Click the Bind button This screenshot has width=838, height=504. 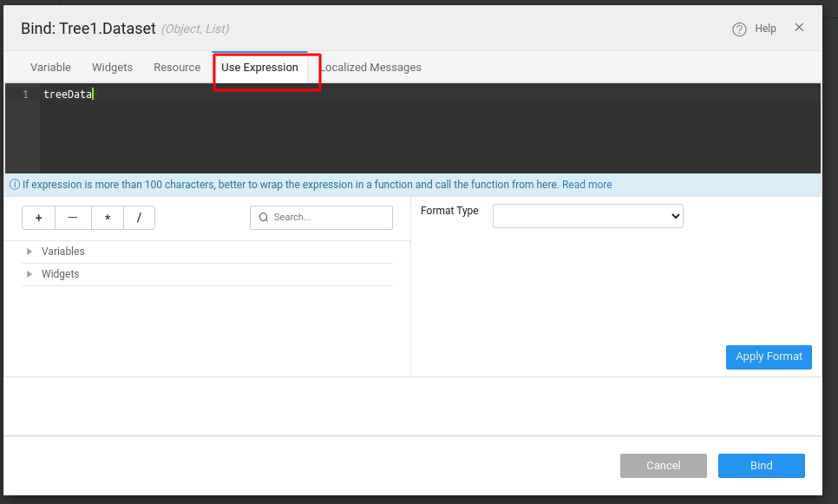click(761, 466)
